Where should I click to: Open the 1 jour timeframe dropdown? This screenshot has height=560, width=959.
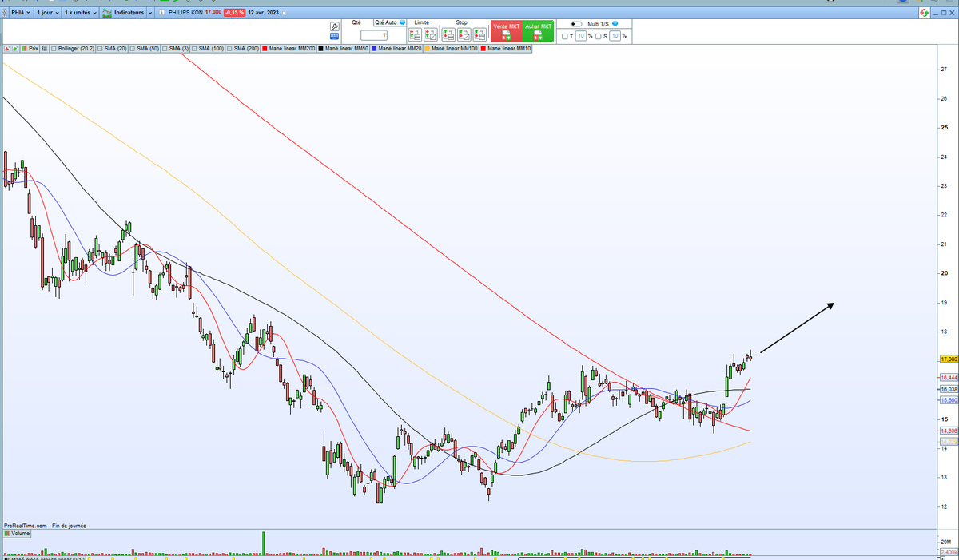click(x=46, y=12)
